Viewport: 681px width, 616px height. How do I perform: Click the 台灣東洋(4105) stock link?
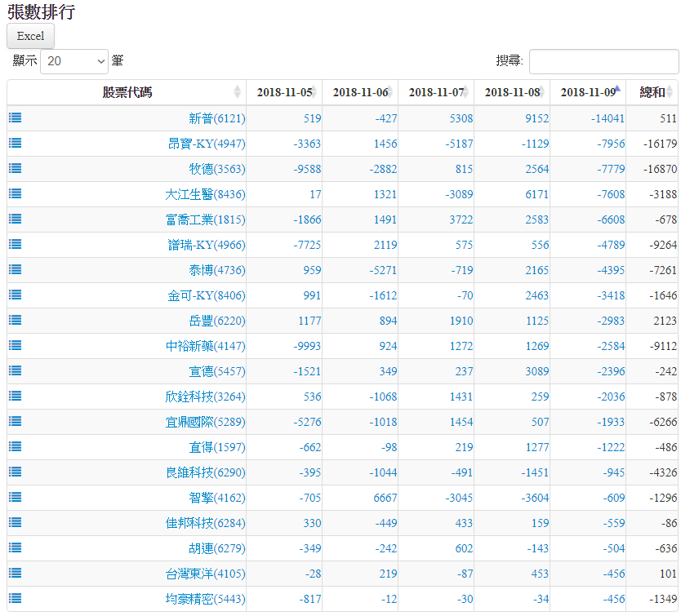tap(204, 574)
